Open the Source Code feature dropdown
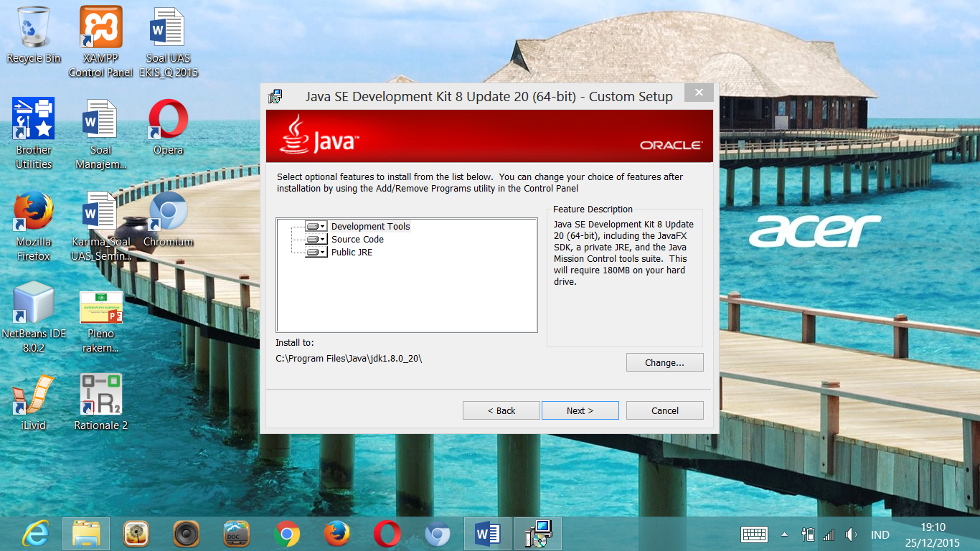The height and width of the screenshot is (551, 980). [316, 240]
